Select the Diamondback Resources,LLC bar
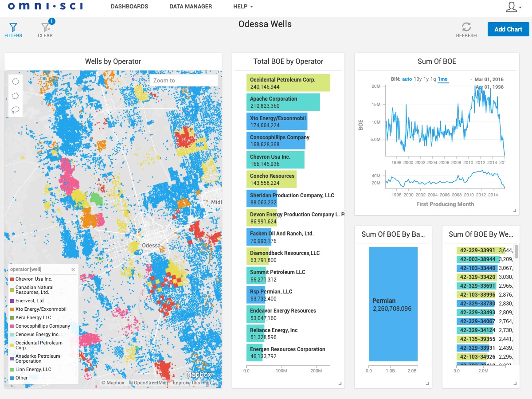532x399 pixels. 258,256
